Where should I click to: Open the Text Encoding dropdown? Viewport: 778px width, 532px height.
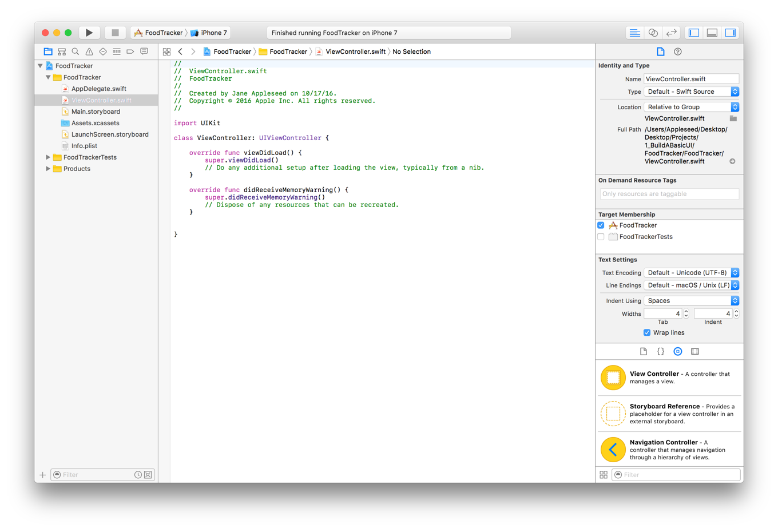[692, 273]
